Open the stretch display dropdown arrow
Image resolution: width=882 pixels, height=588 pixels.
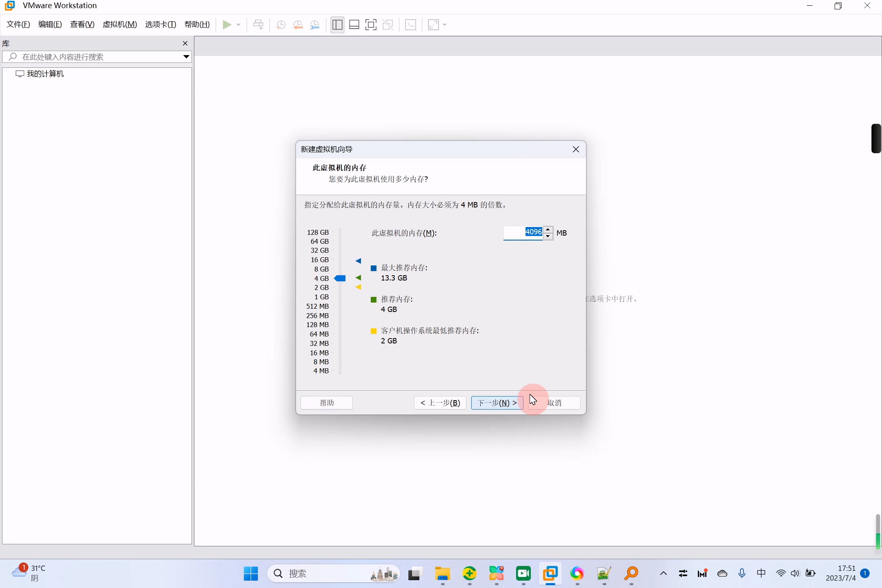pyautogui.click(x=445, y=25)
